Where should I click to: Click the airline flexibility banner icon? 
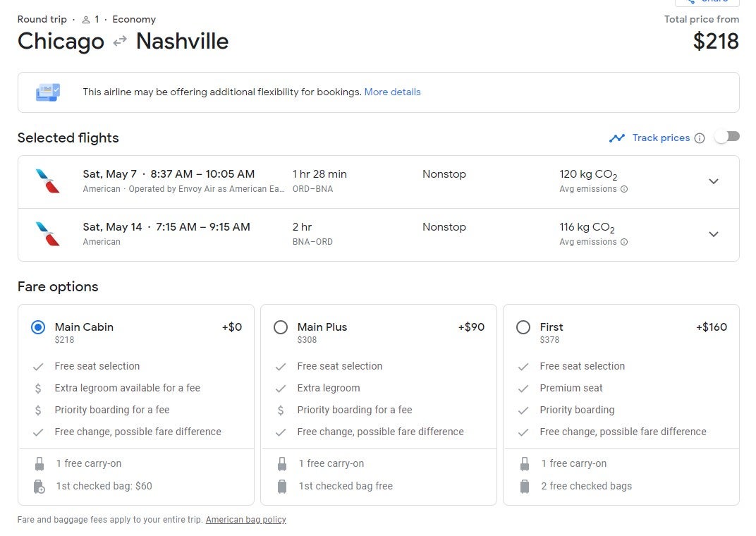47,92
